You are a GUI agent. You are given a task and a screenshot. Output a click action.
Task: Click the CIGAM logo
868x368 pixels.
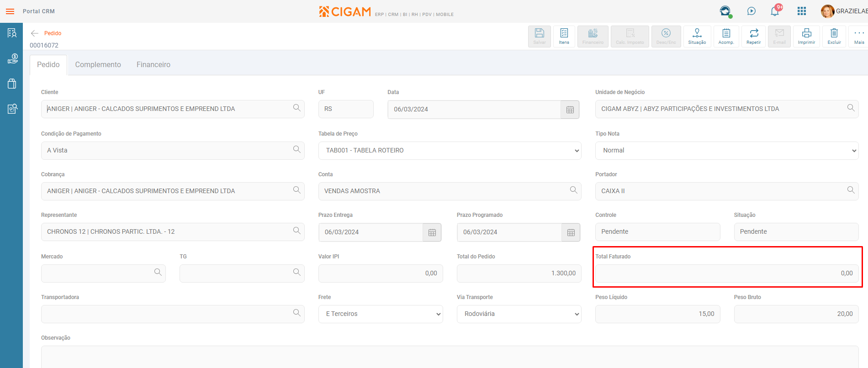point(345,11)
